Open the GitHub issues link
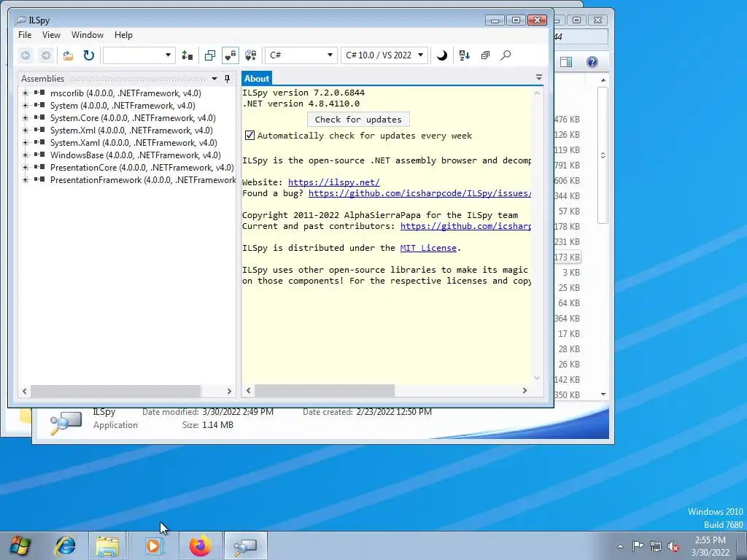Viewport: 747px width, 560px height. coord(419,193)
